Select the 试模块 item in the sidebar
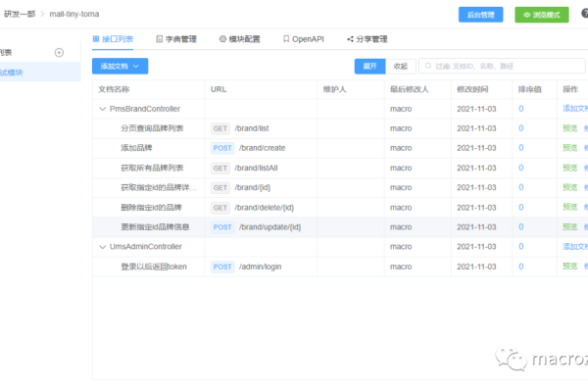The height and width of the screenshot is (392, 588). click(40, 73)
